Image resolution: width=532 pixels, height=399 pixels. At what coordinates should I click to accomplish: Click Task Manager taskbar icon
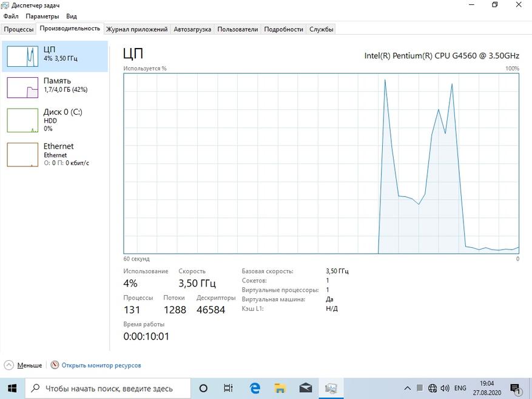click(x=331, y=388)
